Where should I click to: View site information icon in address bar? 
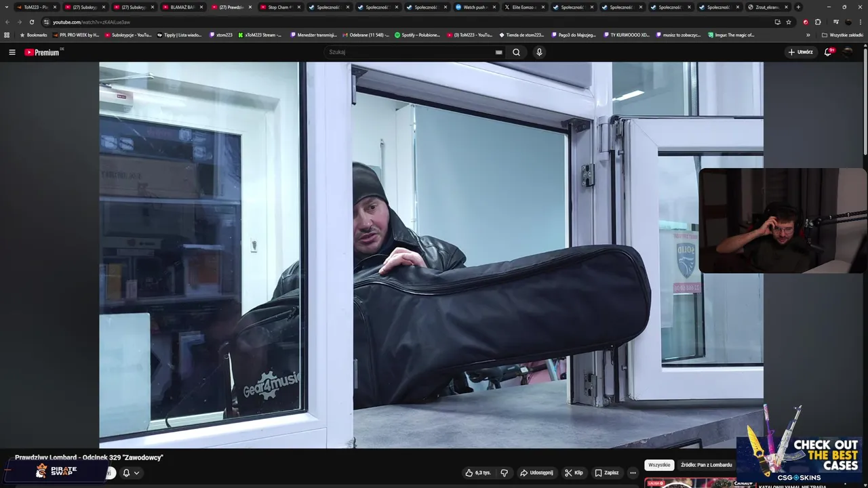click(46, 22)
